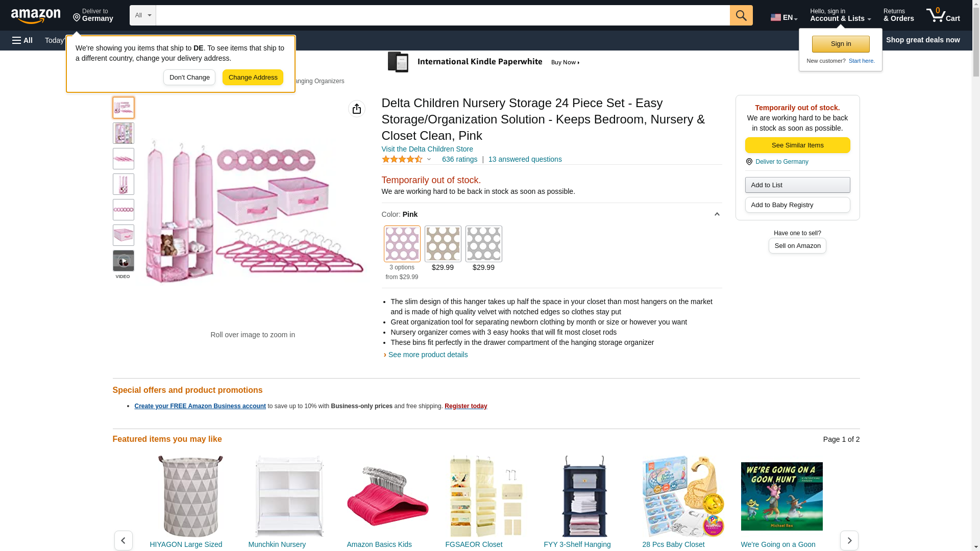Click Change Address button in popup
The image size is (980, 551).
253,78
